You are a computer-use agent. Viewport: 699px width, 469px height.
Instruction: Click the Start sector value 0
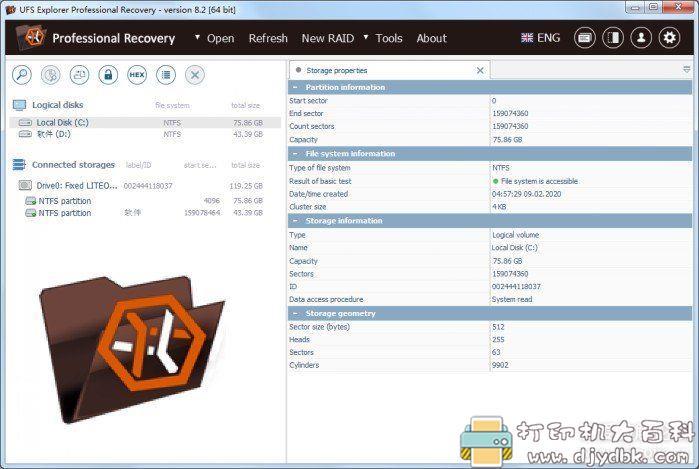click(x=493, y=100)
